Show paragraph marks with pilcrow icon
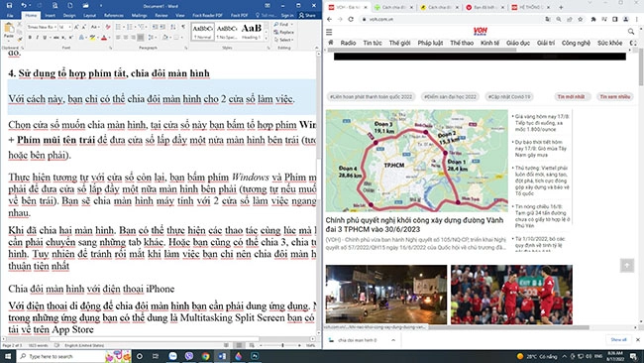This screenshot has width=644, height=363. click(183, 27)
